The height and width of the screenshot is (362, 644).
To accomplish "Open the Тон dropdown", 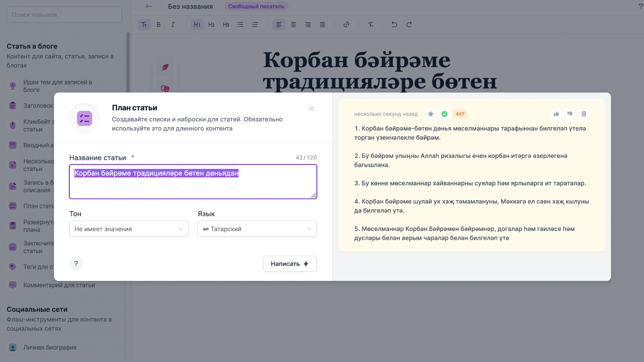I will [129, 229].
